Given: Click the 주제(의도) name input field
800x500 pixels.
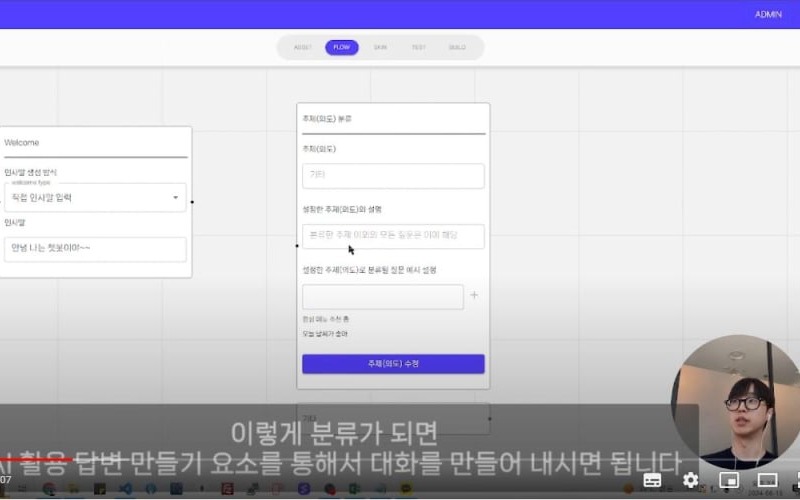Looking at the screenshot, I should tap(393, 176).
